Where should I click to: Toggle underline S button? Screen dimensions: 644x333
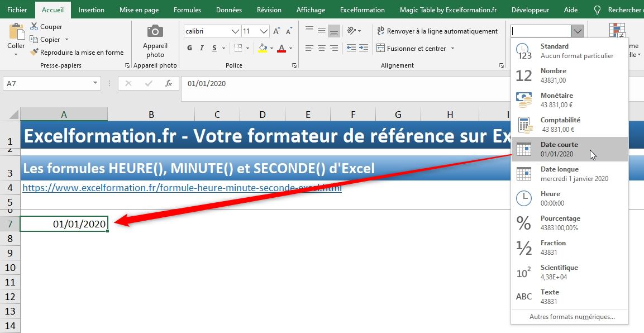point(214,48)
